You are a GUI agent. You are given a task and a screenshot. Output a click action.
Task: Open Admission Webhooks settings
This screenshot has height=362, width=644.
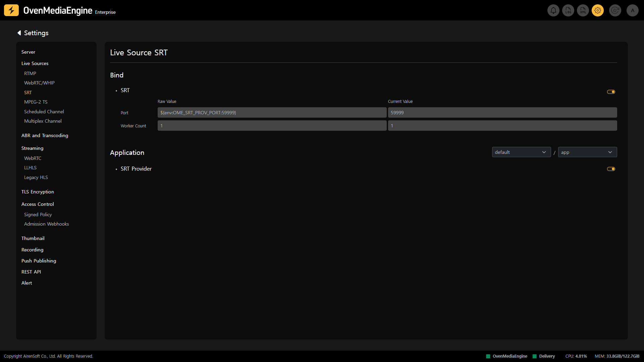[46, 224]
